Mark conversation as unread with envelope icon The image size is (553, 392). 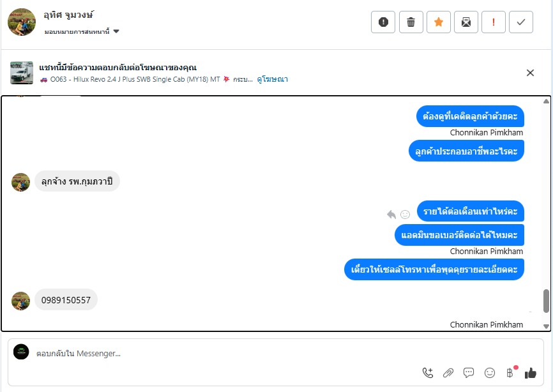[x=466, y=22]
